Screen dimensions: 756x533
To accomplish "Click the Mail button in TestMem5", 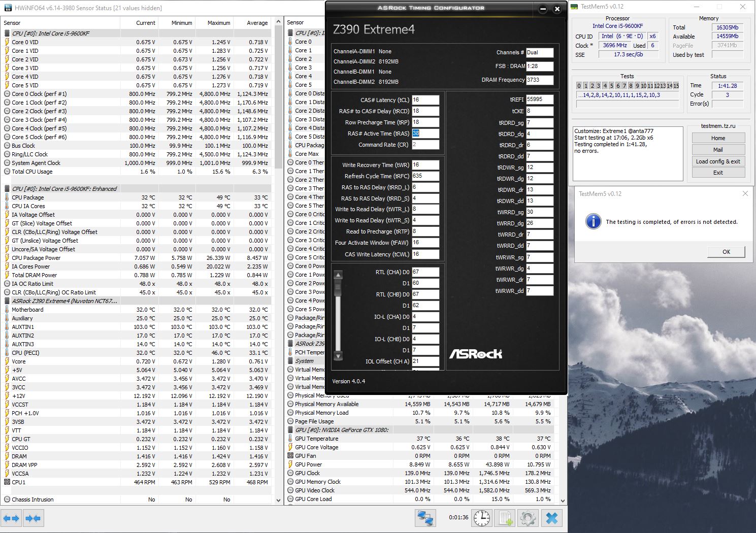I will pyautogui.click(x=718, y=150).
